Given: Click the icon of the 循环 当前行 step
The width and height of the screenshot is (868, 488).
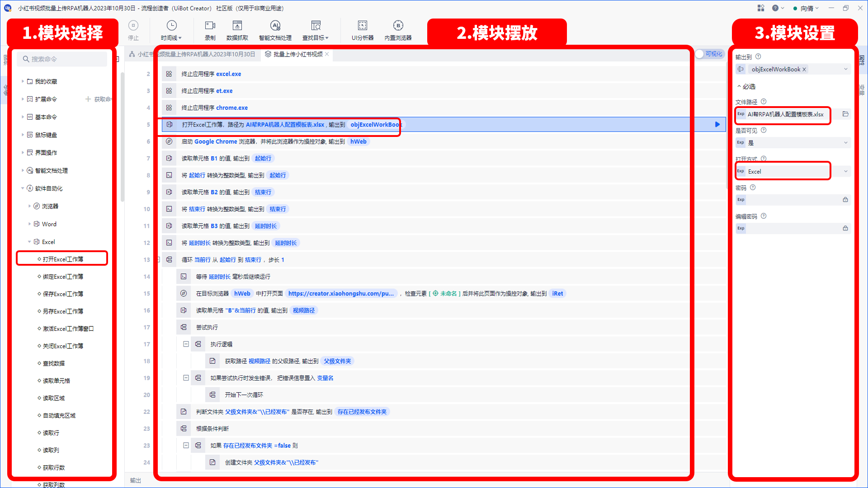Looking at the screenshot, I should click(169, 260).
